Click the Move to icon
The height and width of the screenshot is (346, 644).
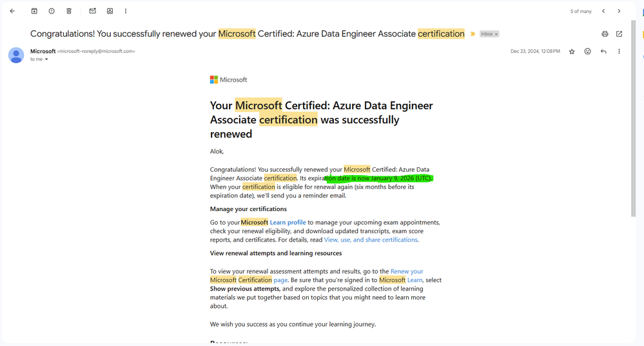coord(110,11)
